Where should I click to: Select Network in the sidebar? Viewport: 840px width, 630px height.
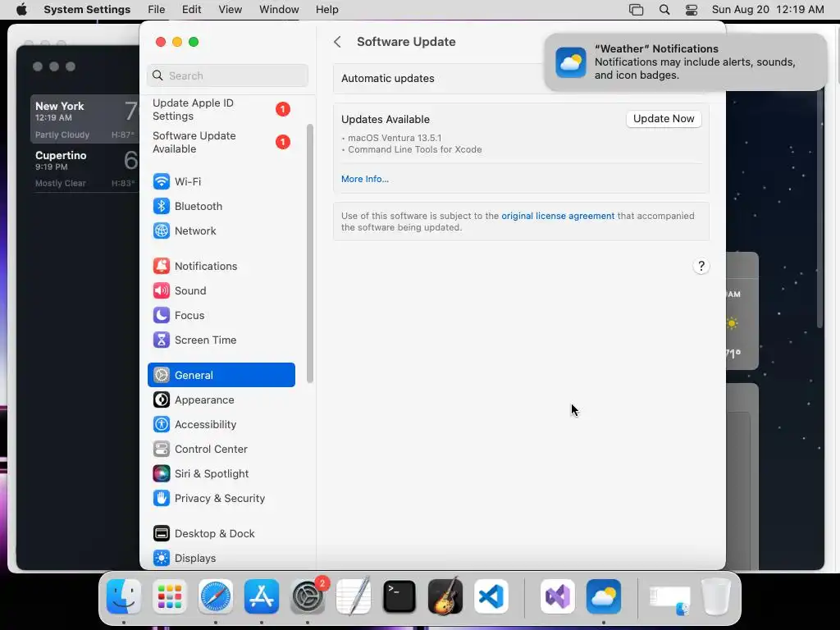(x=221, y=231)
